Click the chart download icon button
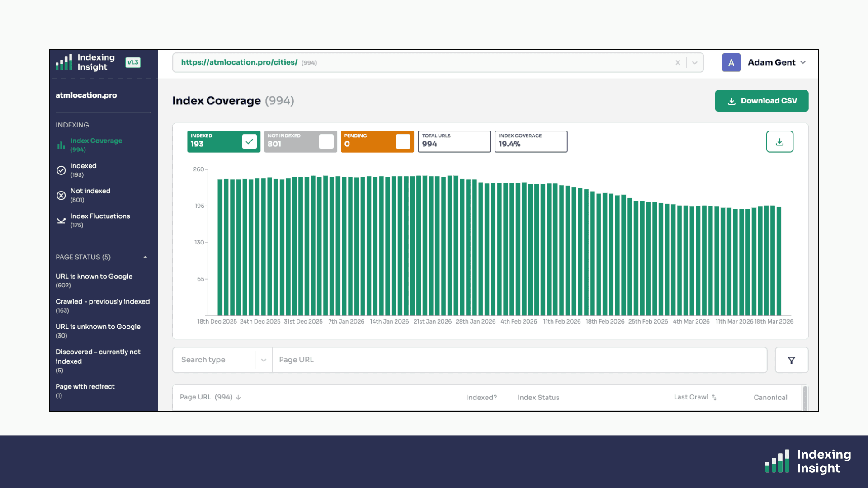Screen dimensions: 868x488 779,142
